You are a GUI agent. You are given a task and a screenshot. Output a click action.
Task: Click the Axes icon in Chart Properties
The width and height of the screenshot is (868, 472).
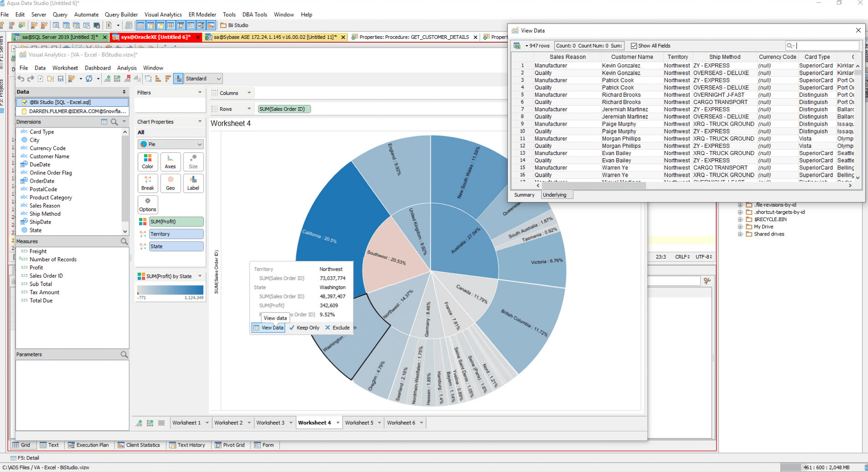pos(170,161)
